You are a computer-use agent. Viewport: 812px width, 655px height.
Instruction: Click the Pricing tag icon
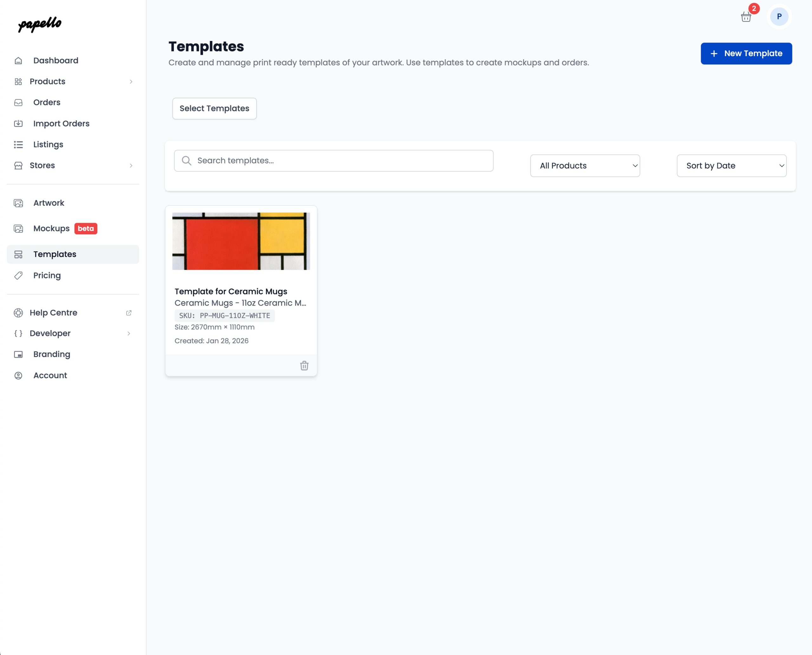point(18,275)
